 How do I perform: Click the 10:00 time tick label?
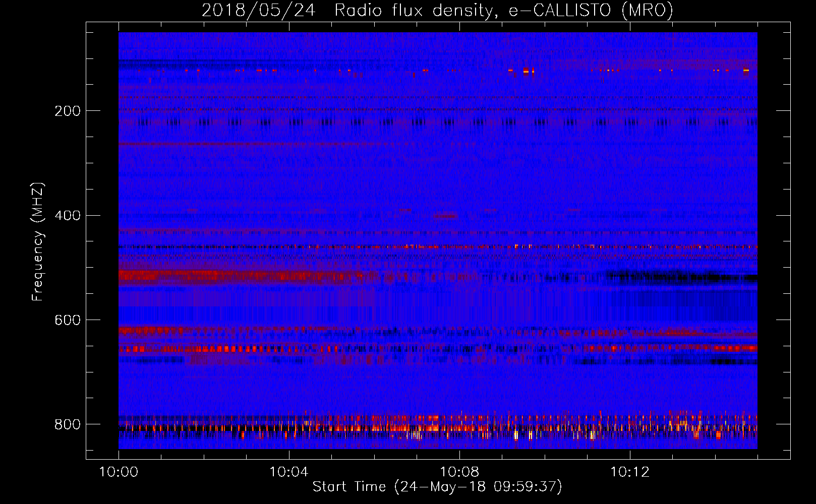(119, 472)
